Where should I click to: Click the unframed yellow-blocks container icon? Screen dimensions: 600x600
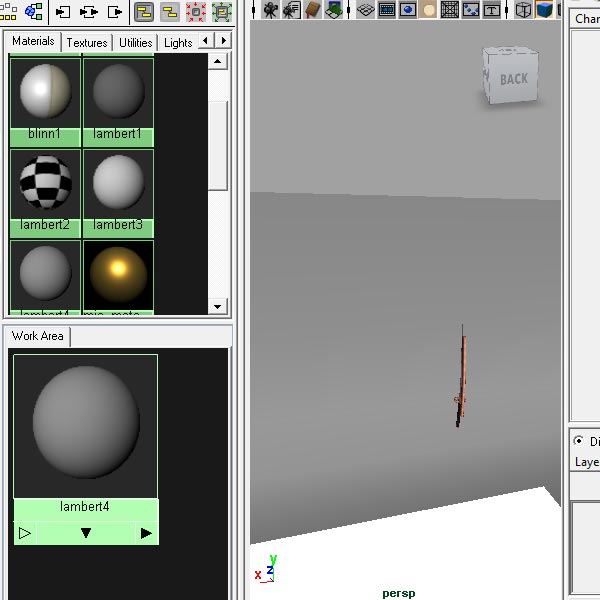(x=170, y=12)
